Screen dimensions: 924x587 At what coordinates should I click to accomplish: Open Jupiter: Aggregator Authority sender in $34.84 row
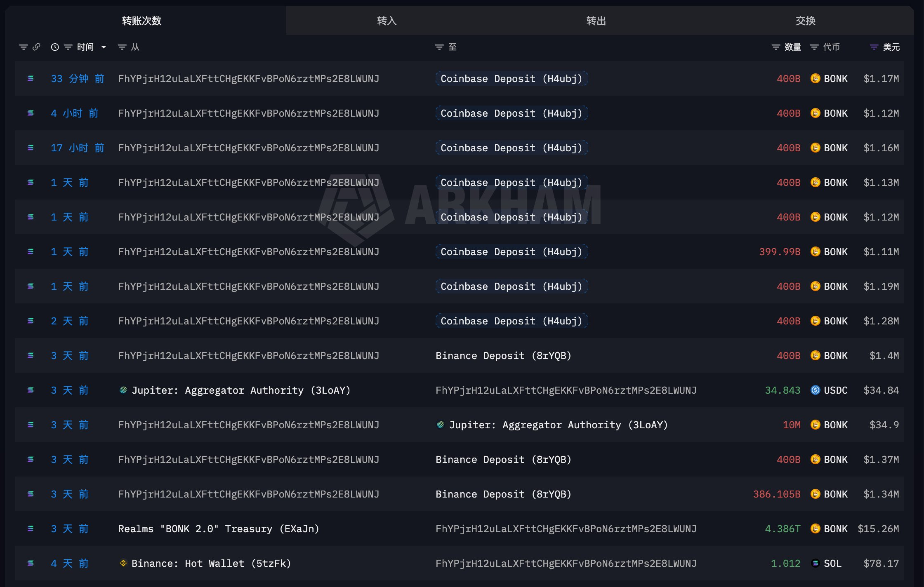(241, 390)
